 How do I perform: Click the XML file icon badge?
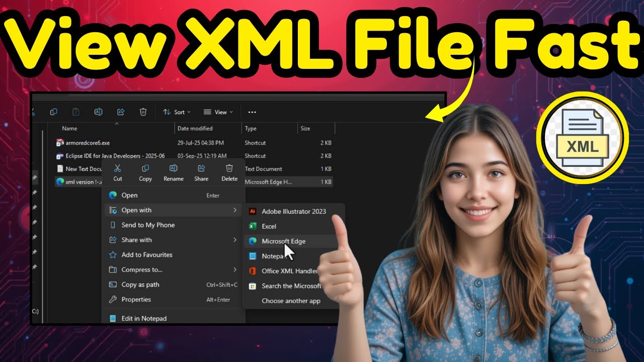(x=582, y=138)
